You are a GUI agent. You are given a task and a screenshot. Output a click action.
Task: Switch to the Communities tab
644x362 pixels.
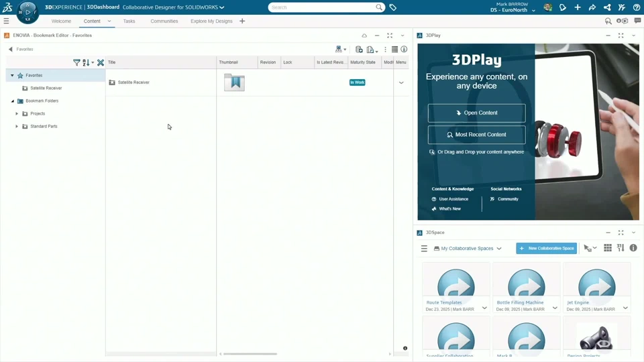click(x=164, y=21)
